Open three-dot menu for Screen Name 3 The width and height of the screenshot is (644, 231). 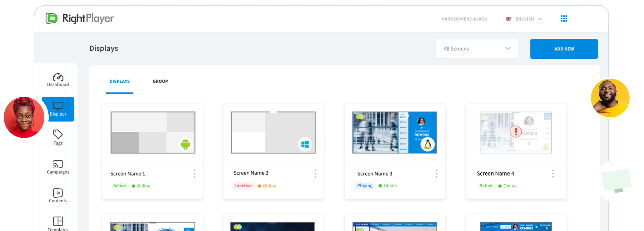[437, 174]
